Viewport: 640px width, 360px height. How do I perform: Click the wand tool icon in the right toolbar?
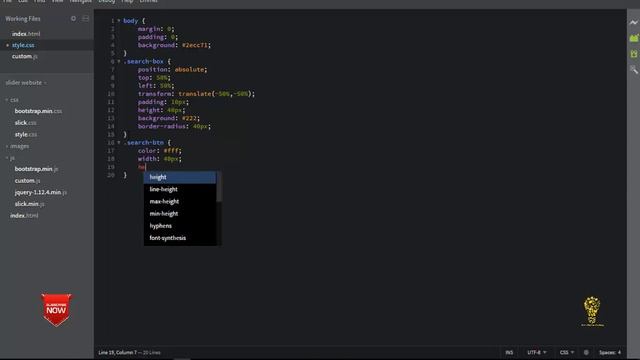pos(633,69)
